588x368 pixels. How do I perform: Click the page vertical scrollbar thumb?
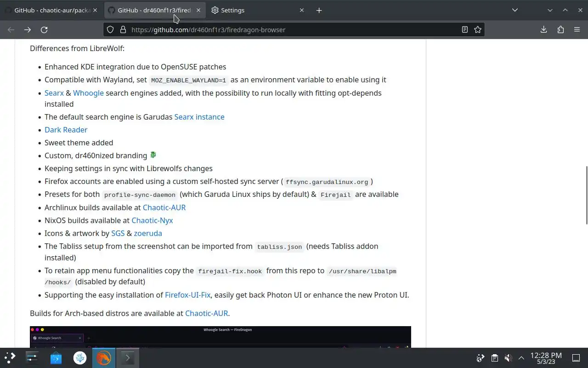click(586, 195)
